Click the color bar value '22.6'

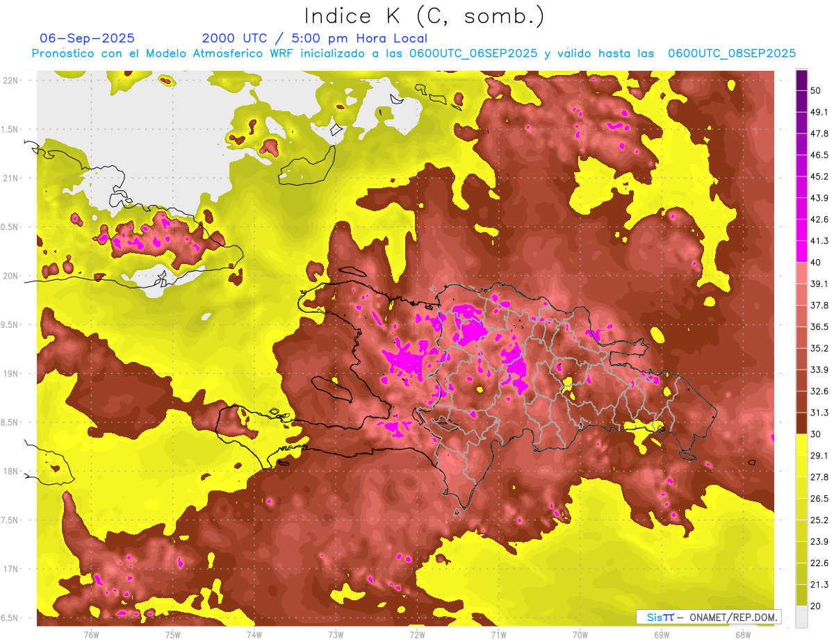click(x=819, y=563)
